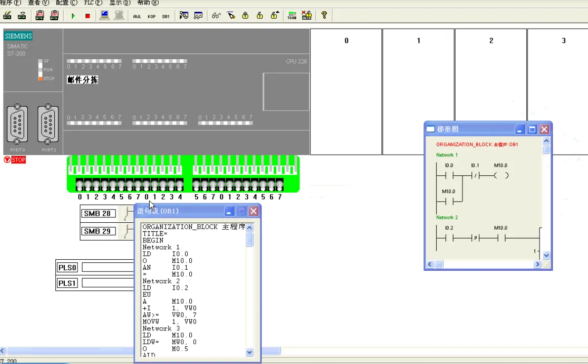This screenshot has width=588, height=364.
Task: Click the paste AWL program clipboard icon
Action: [40, 15]
